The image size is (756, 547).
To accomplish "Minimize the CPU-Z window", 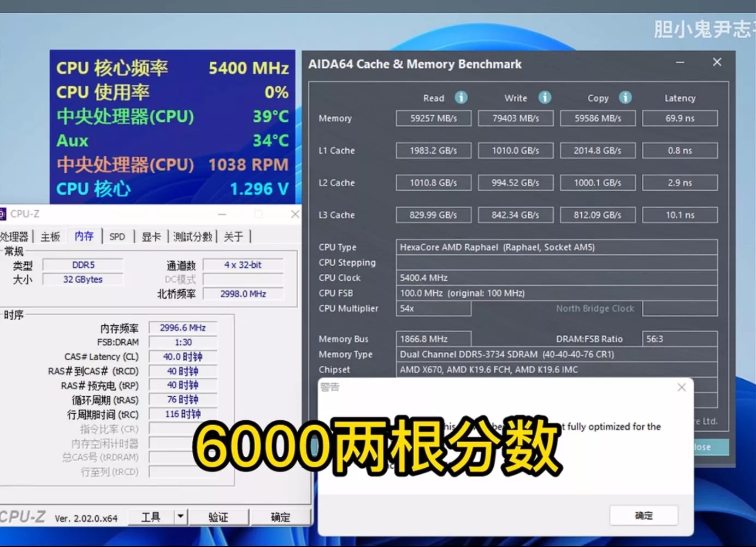I will click(222, 214).
